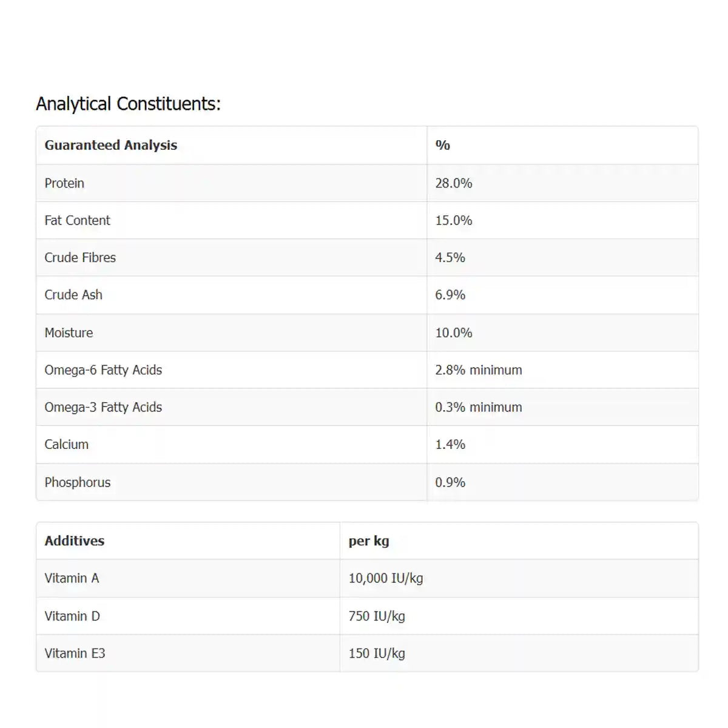Select the Calcium row label
The image size is (728, 728).
pyautogui.click(x=66, y=444)
